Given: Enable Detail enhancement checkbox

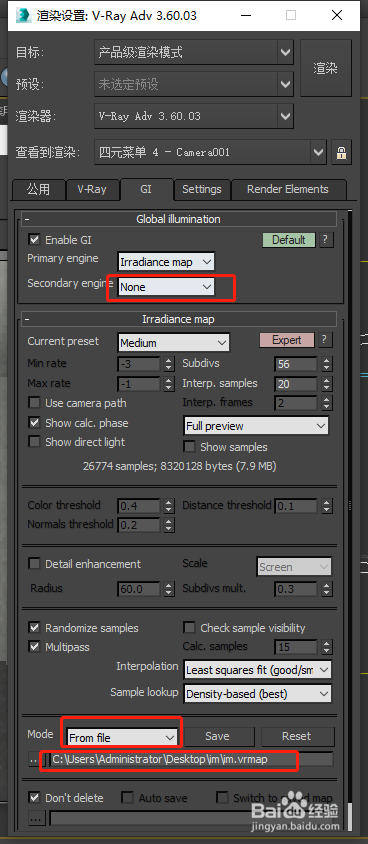Looking at the screenshot, I should click(34, 564).
